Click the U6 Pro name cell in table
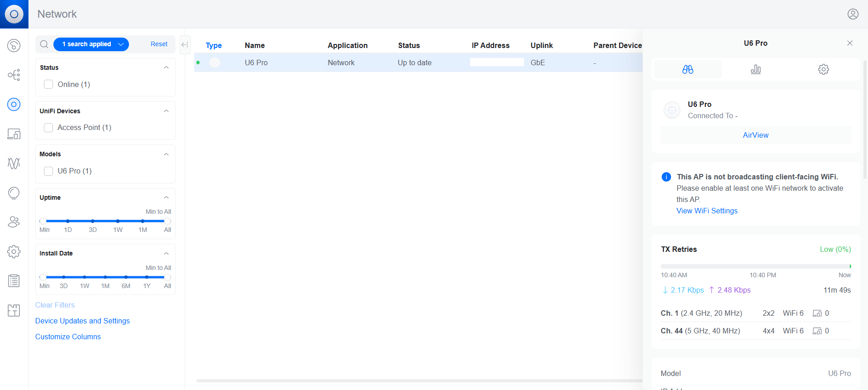Screen dimensions: 868x390 coord(256,63)
